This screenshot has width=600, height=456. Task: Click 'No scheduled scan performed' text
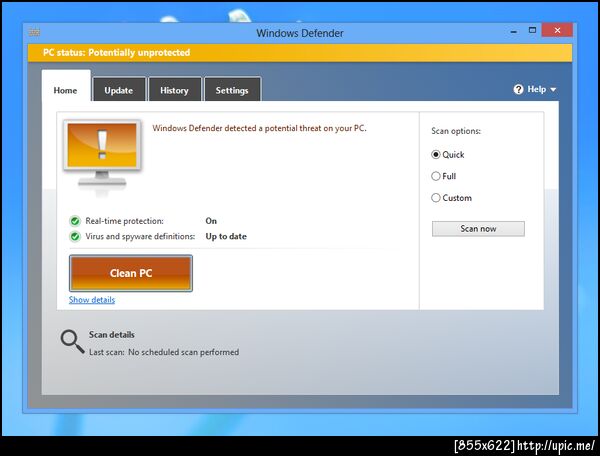183,352
